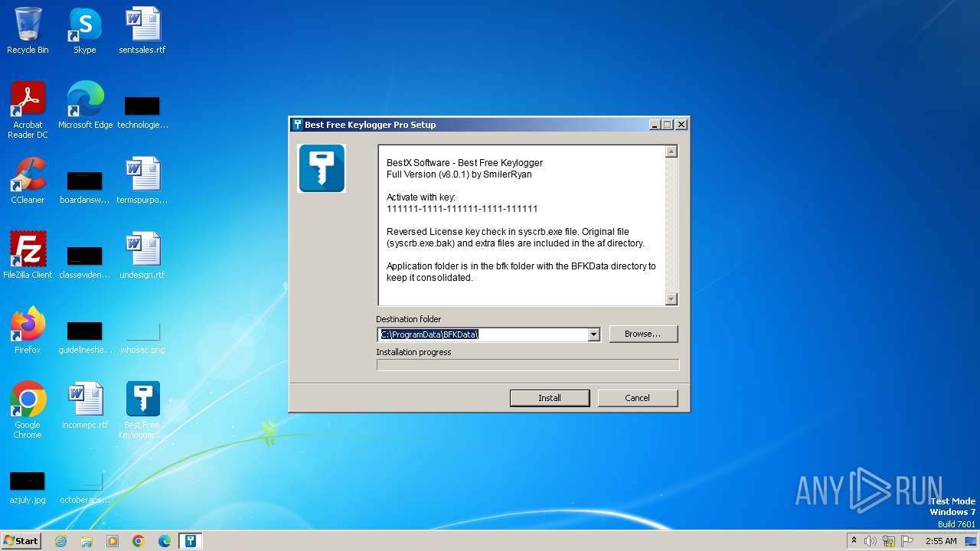Open the Recycle Bin desktop icon
Viewport: 980px width, 551px height.
coord(28,31)
